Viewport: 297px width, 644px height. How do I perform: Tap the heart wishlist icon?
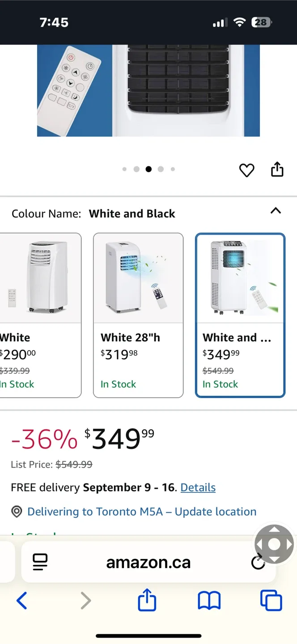click(x=246, y=170)
